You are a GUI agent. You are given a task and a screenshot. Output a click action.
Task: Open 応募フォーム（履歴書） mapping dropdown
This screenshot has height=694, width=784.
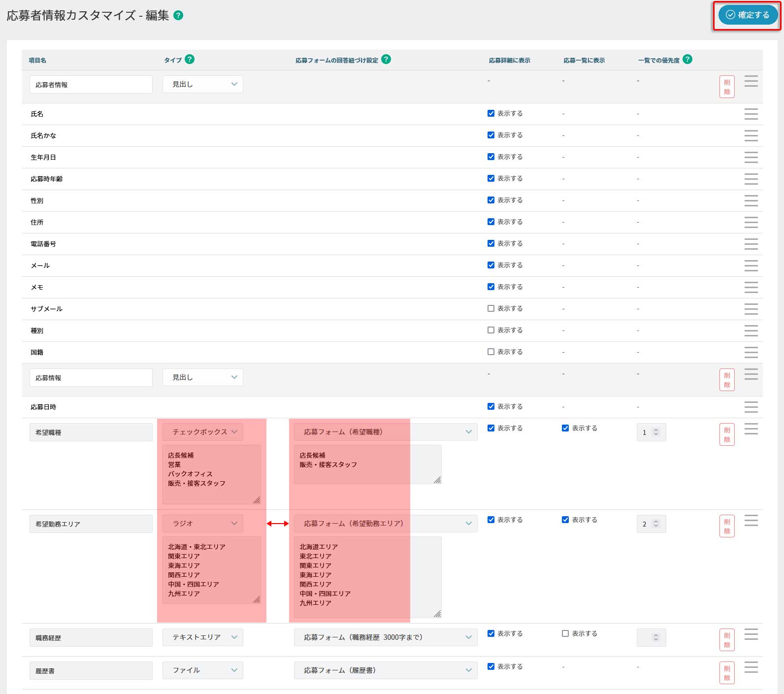(x=386, y=670)
